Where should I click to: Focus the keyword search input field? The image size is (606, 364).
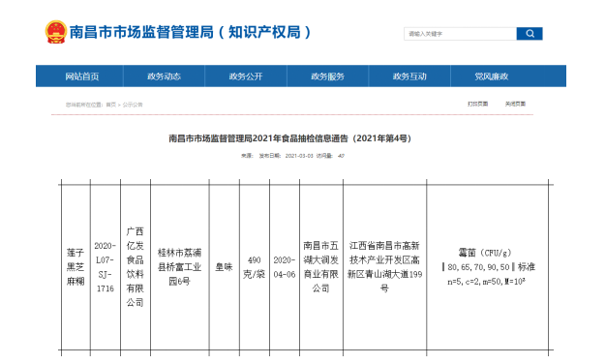[460, 34]
